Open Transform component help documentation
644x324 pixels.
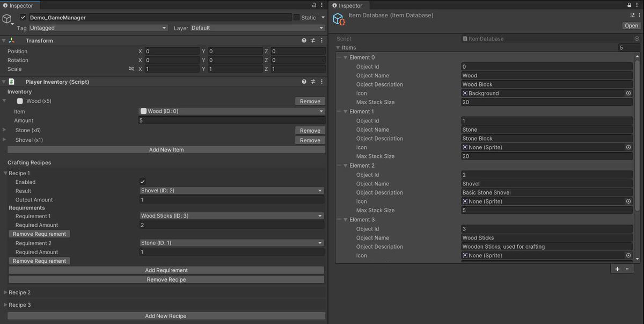click(304, 40)
